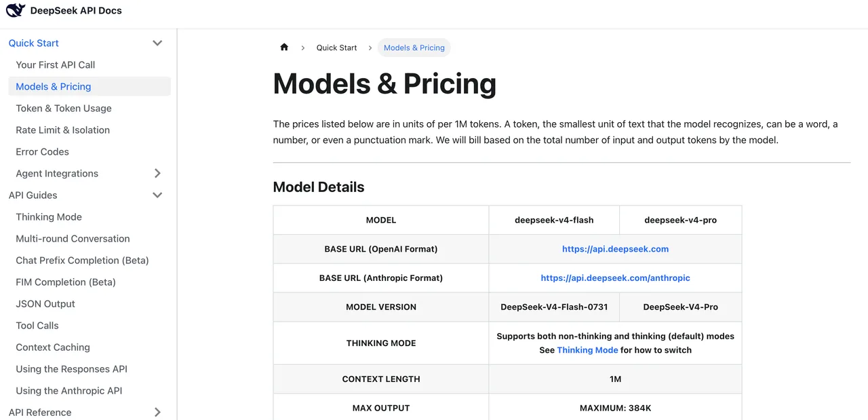The width and height of the screenshot is (868, 420).
Task: Select the deepseek-v4-pro column header
Action: [681, 220]
